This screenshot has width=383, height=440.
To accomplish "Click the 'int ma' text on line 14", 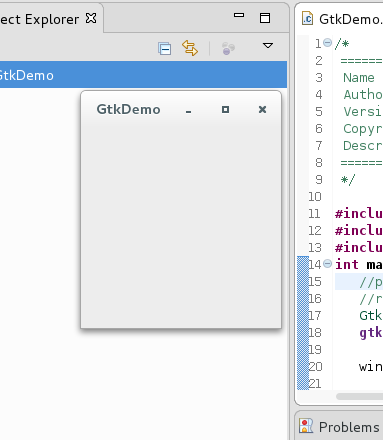I will 359,265.
